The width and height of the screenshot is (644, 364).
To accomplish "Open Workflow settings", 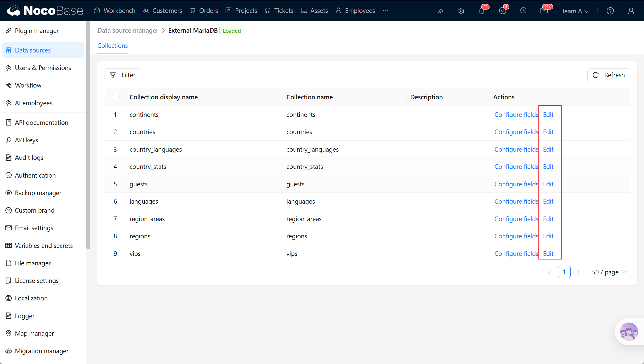I will click(43, 85).
